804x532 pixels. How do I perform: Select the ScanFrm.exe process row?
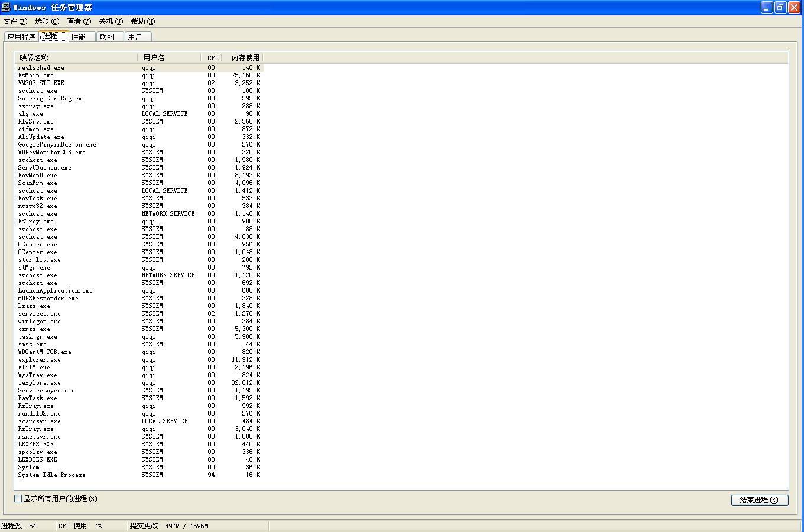139,183
